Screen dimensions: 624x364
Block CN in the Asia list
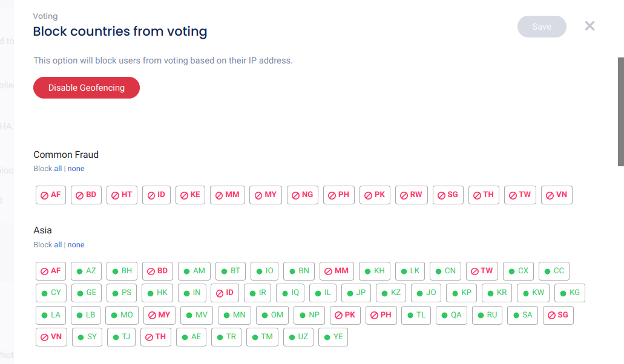(x=445, y=271)
